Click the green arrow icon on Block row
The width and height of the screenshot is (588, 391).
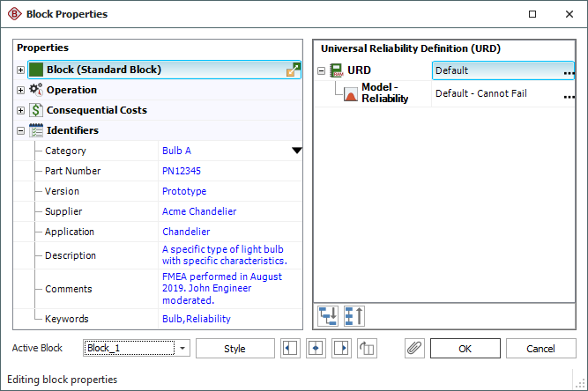(294, 70)
